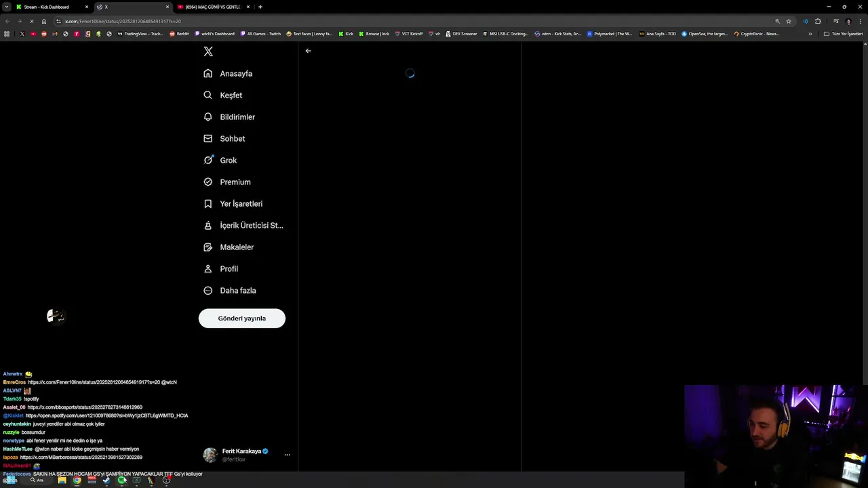Image resolution: width=868 pixels, height=488 pixels.
Task: Open Ana Sayfa - TOD bookmark
Action: [658, 34]
